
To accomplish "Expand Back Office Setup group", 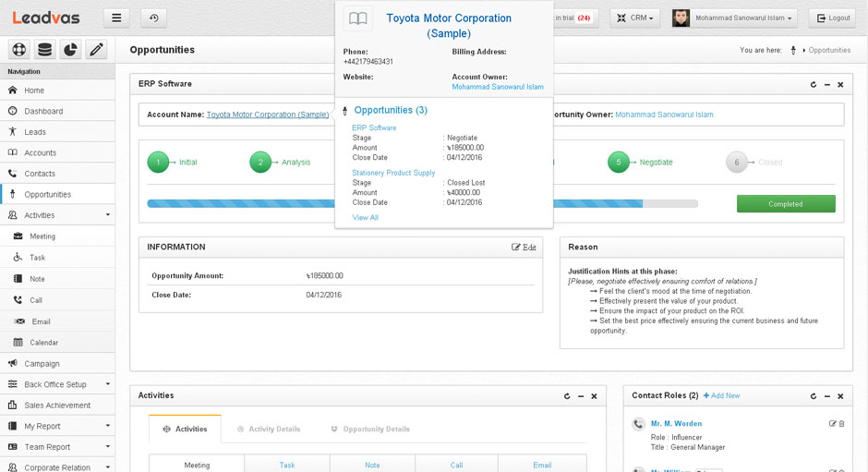I will click(x=57, y=384).
